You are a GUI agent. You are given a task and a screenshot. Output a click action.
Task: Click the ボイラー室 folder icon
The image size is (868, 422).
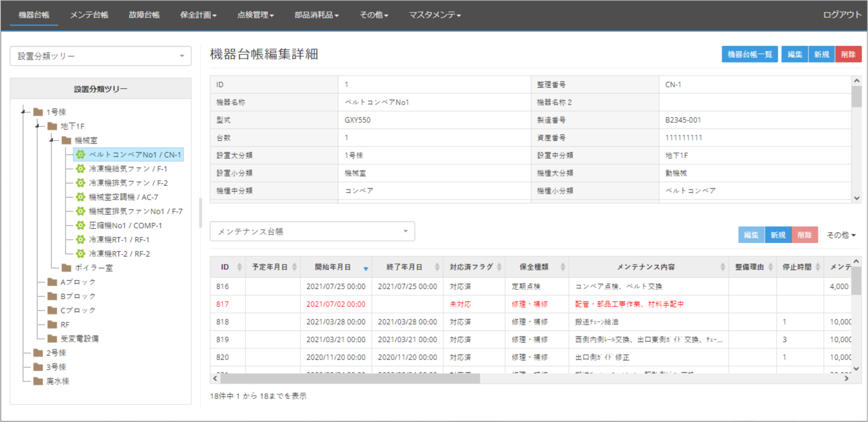tap(66, 268)
